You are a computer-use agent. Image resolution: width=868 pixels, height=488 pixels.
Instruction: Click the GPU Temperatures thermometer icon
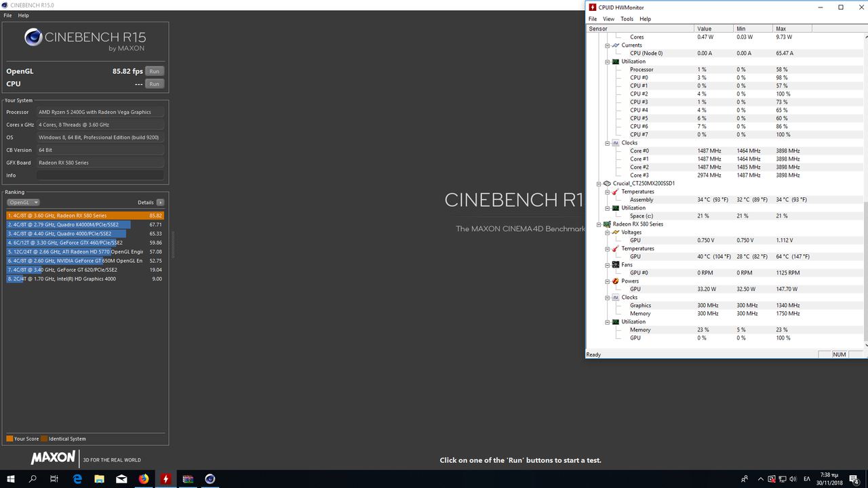click(x=616, y=249)
